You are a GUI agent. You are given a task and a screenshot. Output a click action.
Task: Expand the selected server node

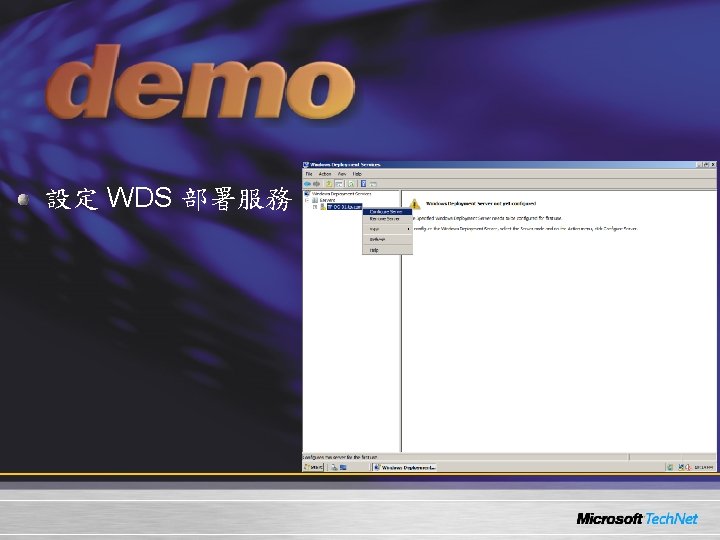(x=315, y=207)
